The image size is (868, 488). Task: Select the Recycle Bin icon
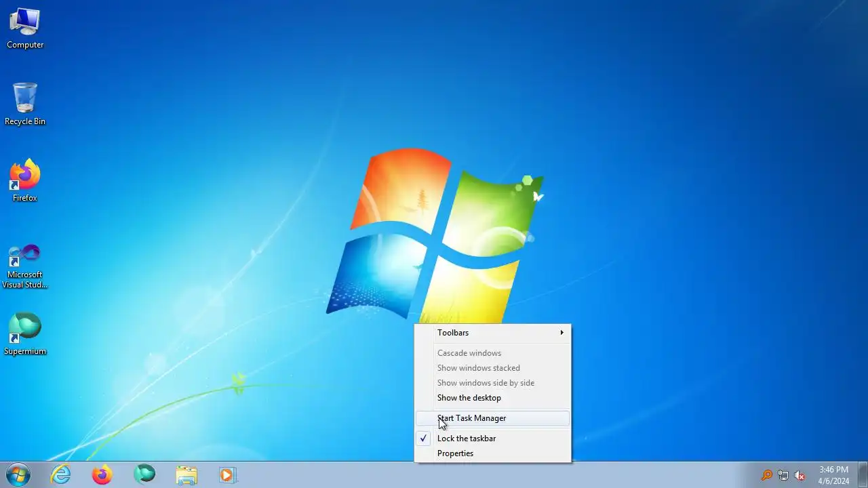coord(25,104)
